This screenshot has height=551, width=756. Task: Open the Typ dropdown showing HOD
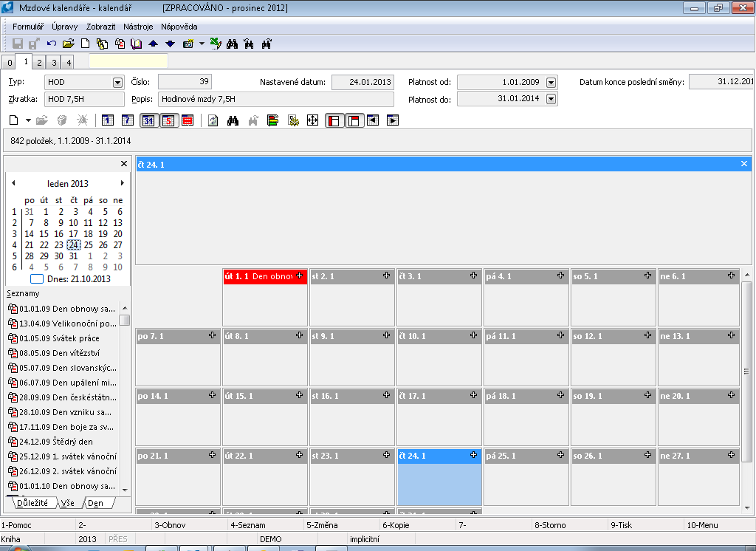[x=117, y=83]
